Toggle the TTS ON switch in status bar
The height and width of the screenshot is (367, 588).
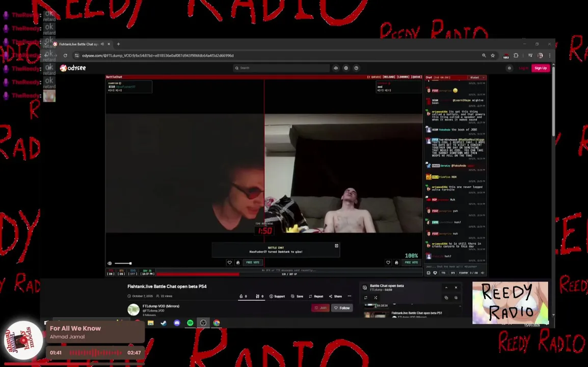click(x=111, y=272)
